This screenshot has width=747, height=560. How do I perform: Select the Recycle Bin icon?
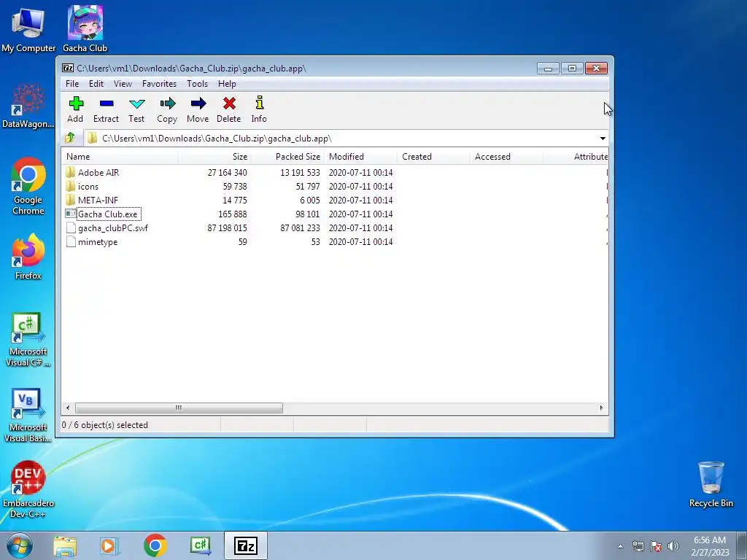coord(711,485)
